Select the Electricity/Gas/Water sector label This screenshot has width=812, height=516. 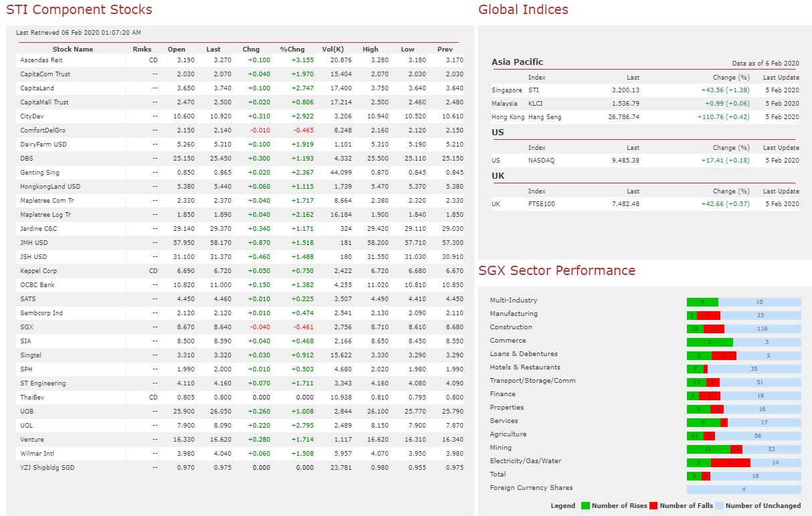[x=525, y=460]
